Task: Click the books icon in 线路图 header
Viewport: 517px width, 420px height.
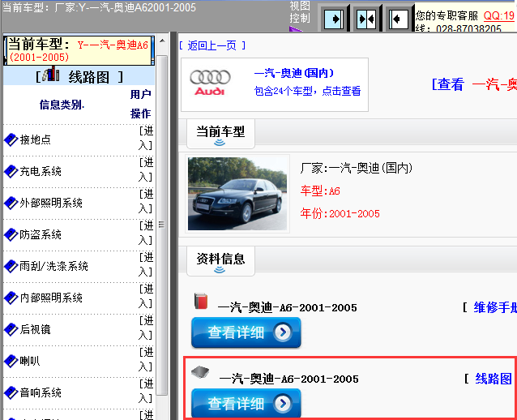Action: click(51, 74)
